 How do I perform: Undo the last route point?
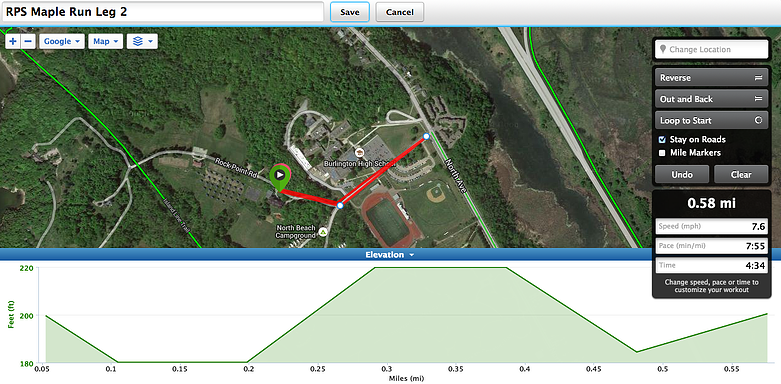[682, 174]
